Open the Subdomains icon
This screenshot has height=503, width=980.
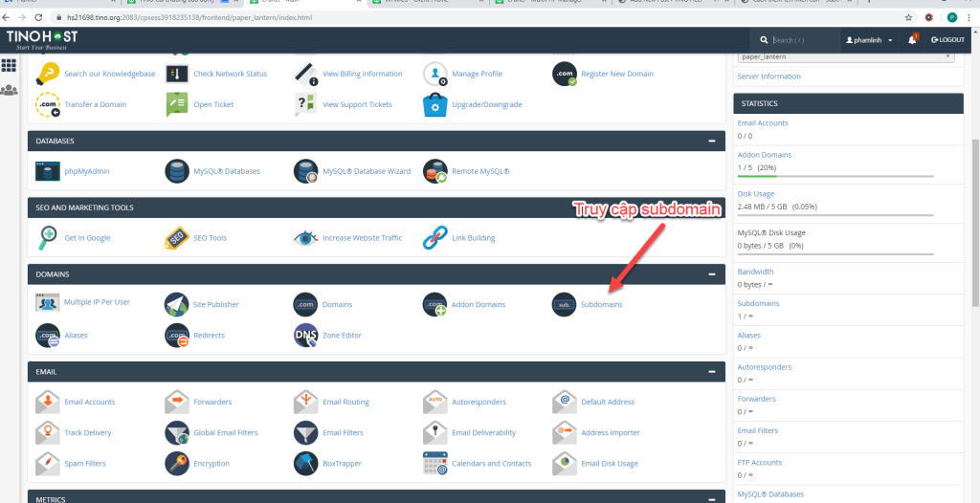click(565, 304)
